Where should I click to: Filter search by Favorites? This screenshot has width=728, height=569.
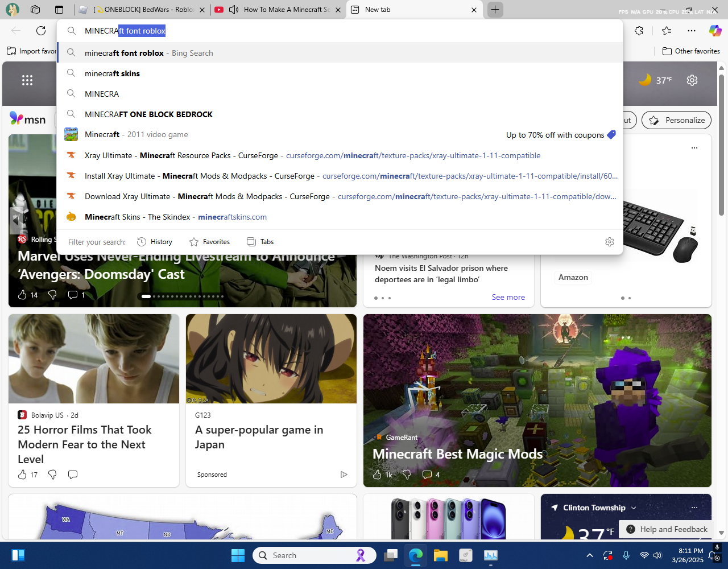click(x=209, y=242)
